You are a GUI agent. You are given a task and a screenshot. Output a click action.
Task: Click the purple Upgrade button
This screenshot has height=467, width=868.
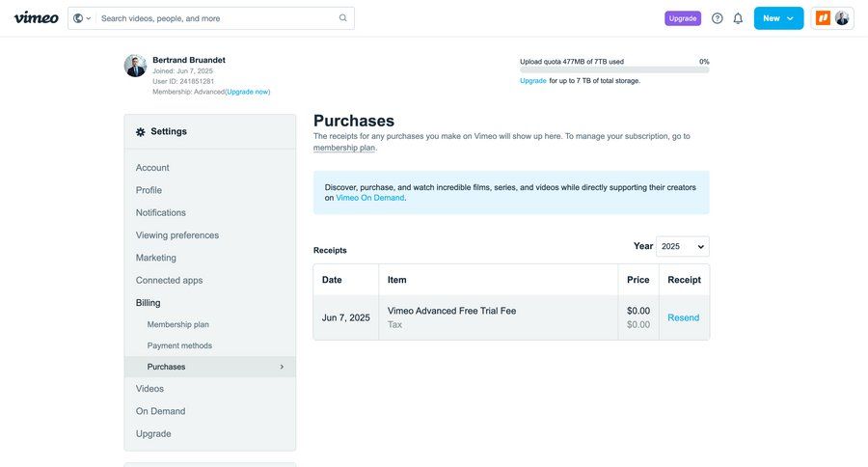pyautogui.click(x=683, y=18)
